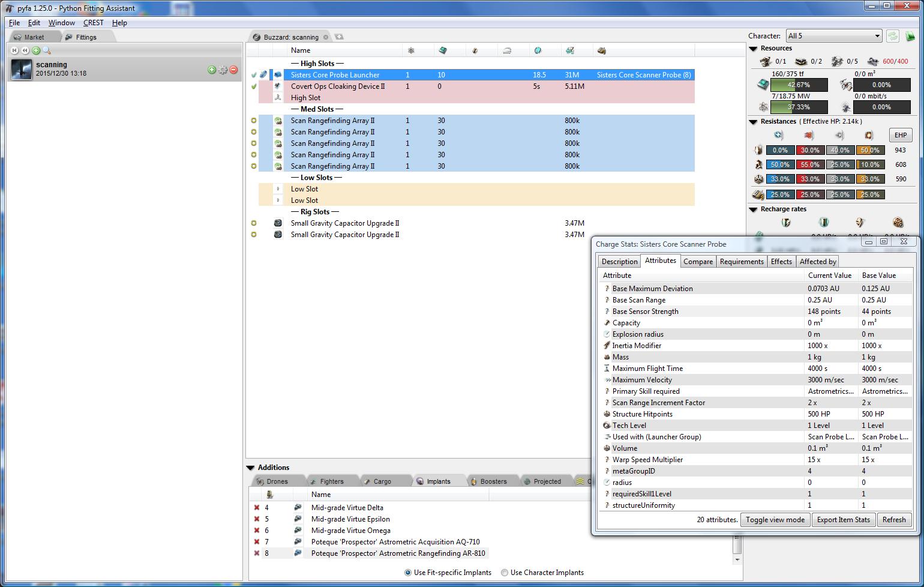Collapse the Additions panel

(x=251, y=468)
